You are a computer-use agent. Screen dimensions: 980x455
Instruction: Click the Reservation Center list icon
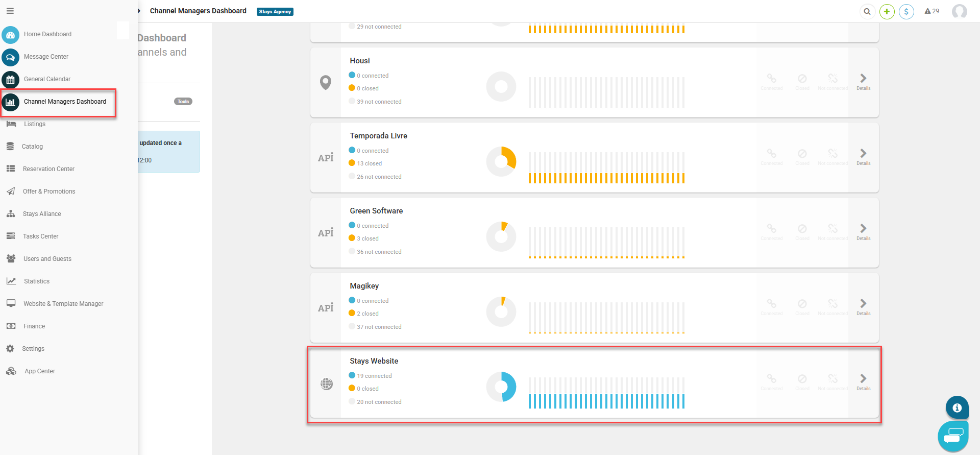coord(11,169)
